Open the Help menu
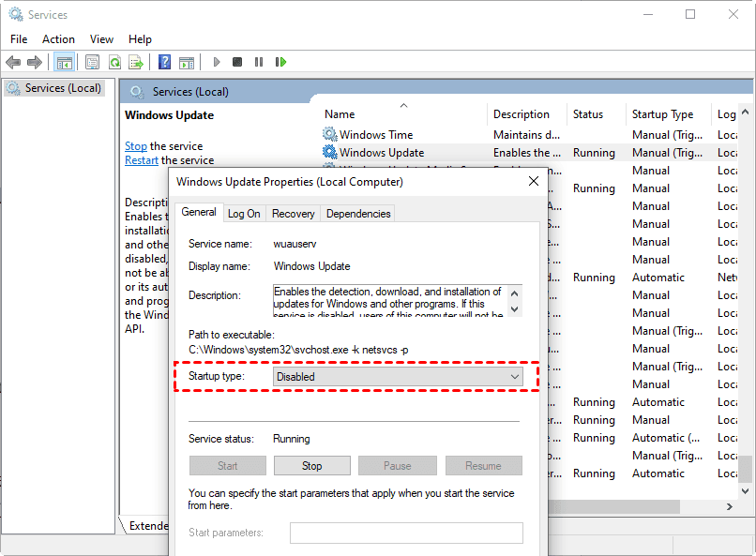This screenshot has height=556, width=756. click(140, 39)
